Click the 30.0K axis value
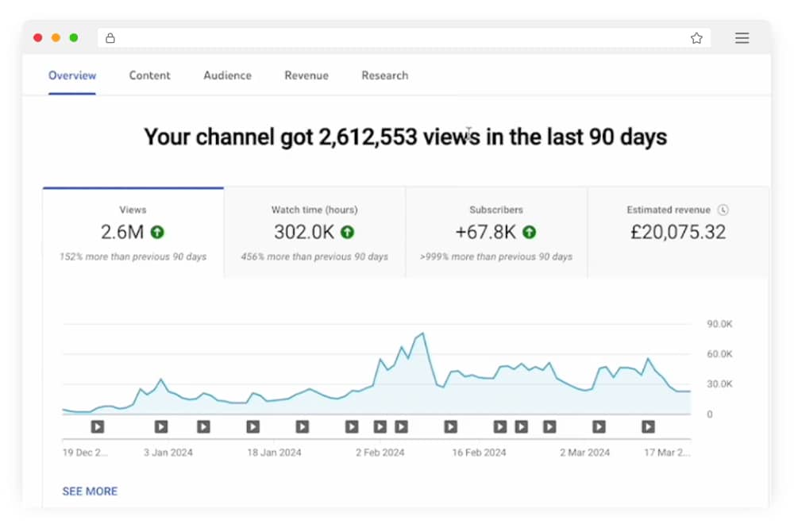 pyautogui.click(x=719, y=384)
